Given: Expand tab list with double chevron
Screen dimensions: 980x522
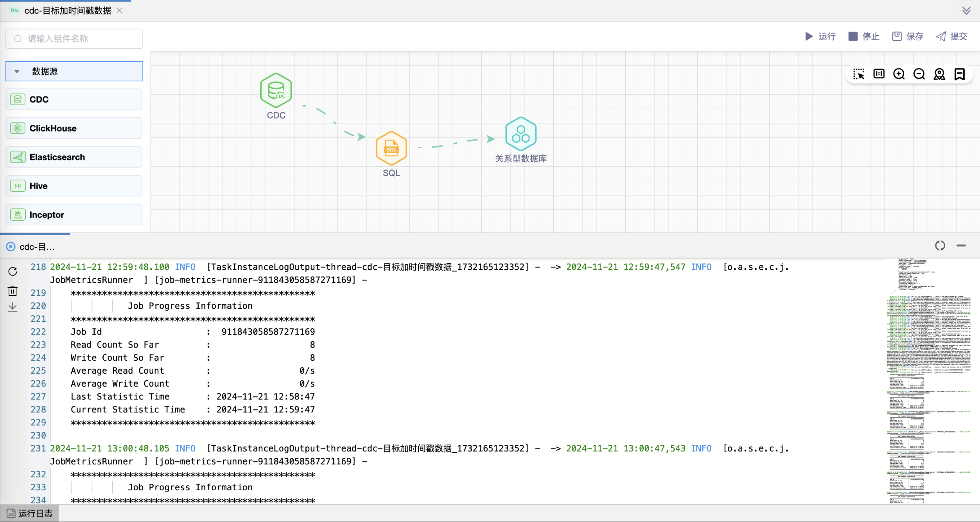Looking at the screenshot, I should [966, 11].
